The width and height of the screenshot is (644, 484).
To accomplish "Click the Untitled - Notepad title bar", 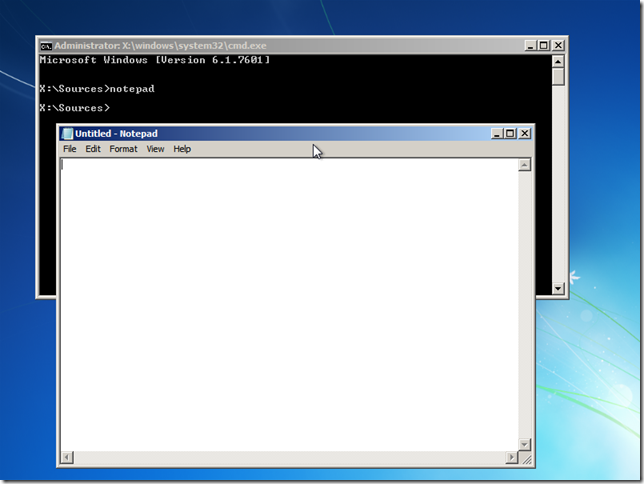I will click(296, 134).
